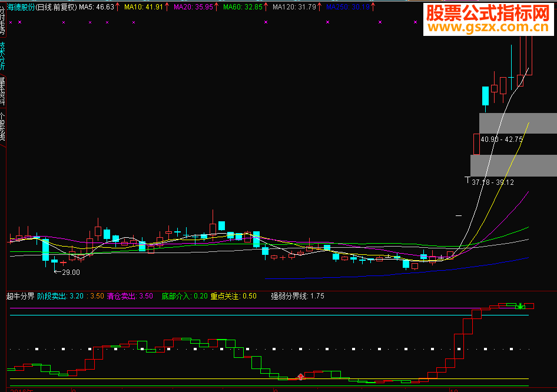Select the MA120: 31.79 readout
The height and width of the screenshot is (392, 557).
coord(294,7)
